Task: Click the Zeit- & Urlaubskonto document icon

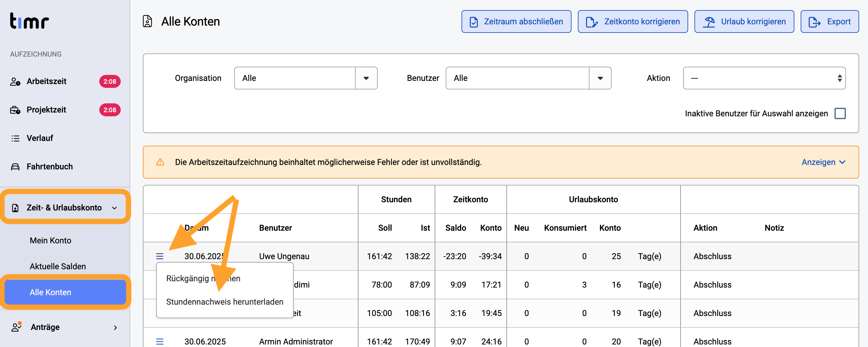Action: 15,208
